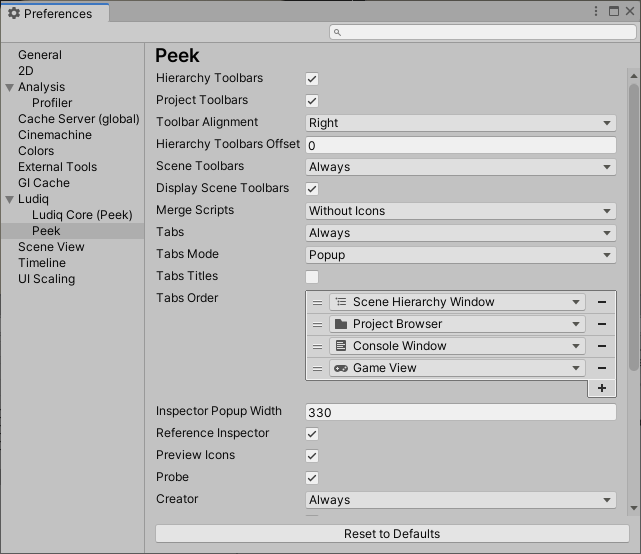Disable Display Scene Toolbars checkbox
Viewport: 641px width, 554px height.
pyautogui.click(x=312, y=189)
